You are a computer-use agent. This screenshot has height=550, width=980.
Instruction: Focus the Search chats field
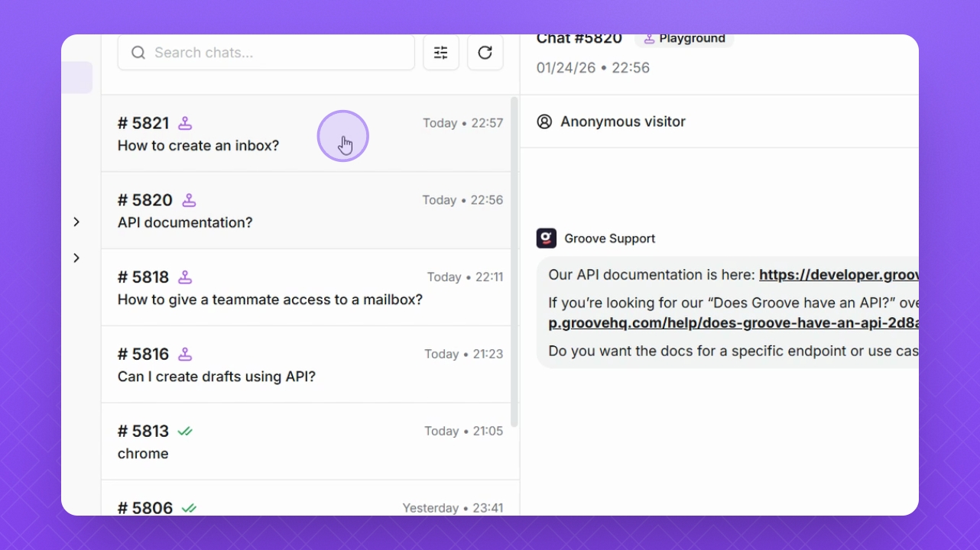point(266,53)
